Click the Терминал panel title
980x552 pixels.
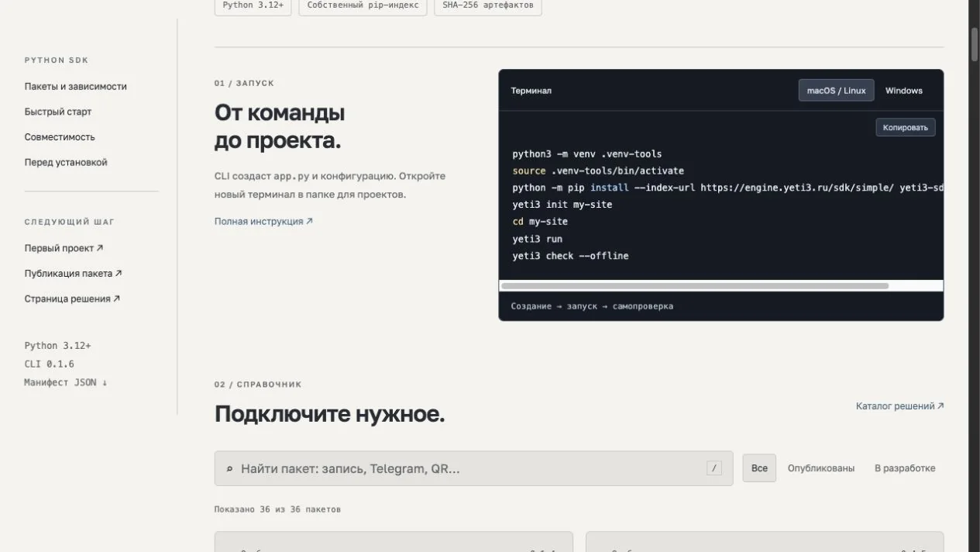point(531,91)
